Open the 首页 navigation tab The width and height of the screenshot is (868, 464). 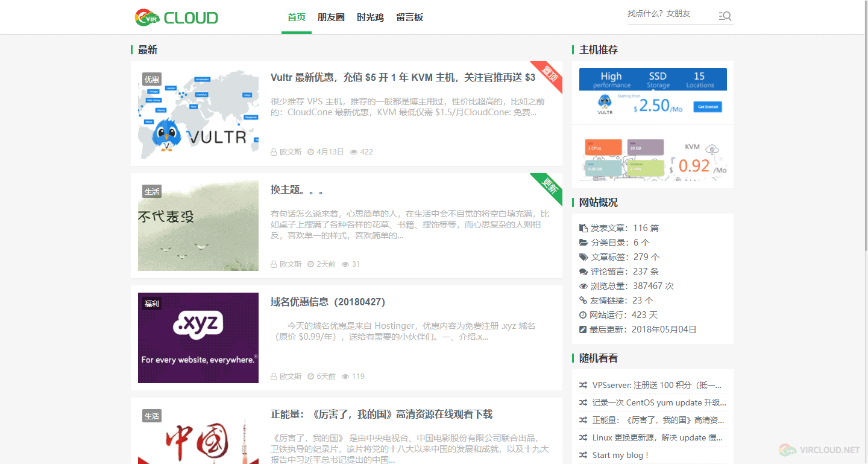[x=297, y=17]
